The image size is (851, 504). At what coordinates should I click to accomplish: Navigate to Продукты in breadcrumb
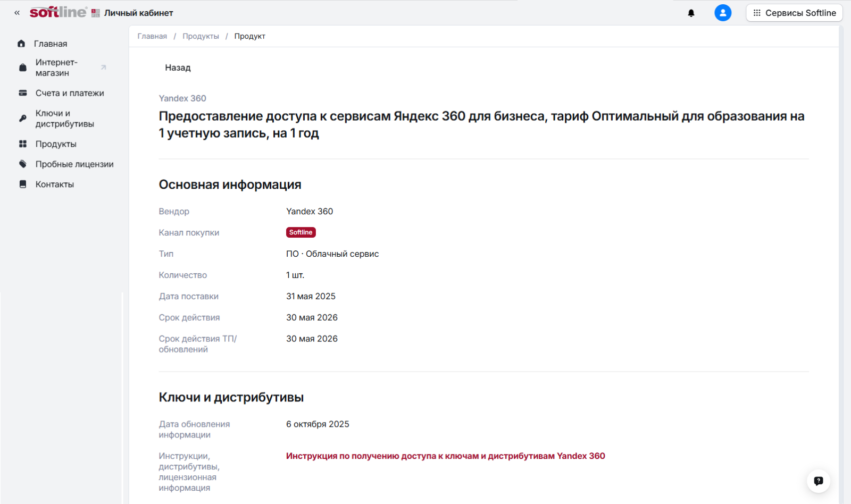201,36
